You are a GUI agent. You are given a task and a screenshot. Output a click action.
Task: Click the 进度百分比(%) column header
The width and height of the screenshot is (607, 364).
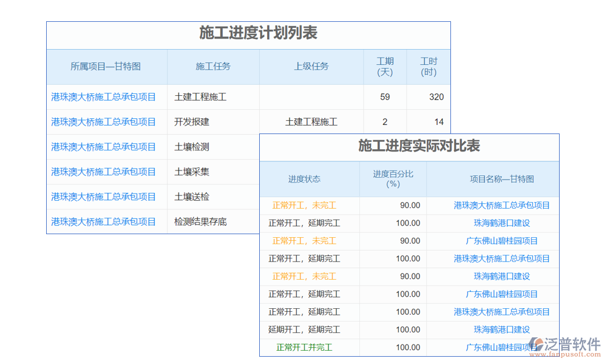pyautogui.click(x=393, y=179)
